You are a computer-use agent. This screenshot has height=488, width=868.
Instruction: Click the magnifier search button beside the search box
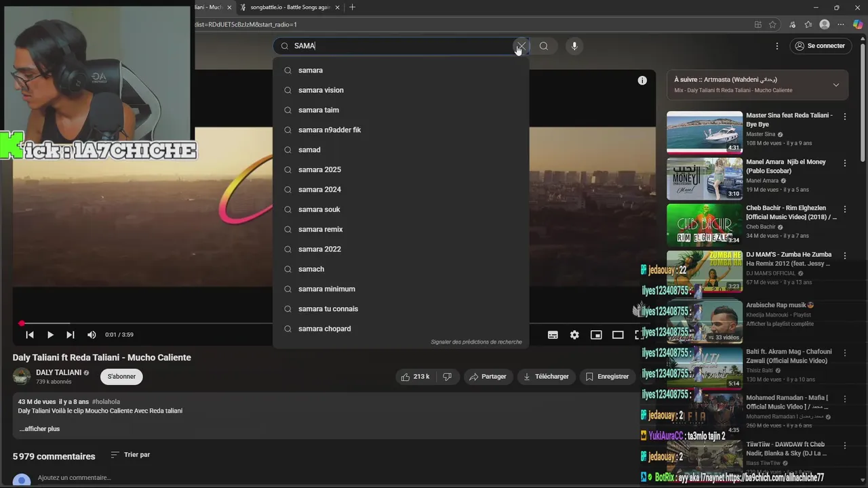[x=544, y=46]
